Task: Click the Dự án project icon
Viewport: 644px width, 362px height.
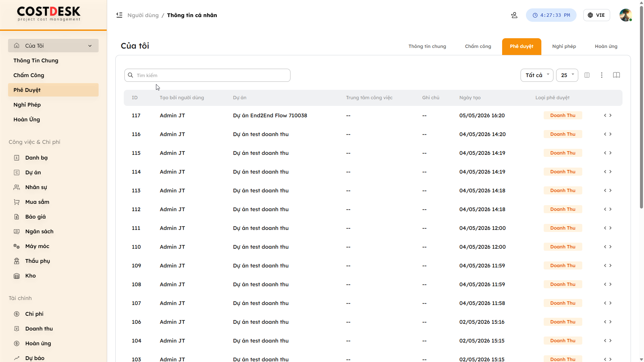Action: (16, 172)
